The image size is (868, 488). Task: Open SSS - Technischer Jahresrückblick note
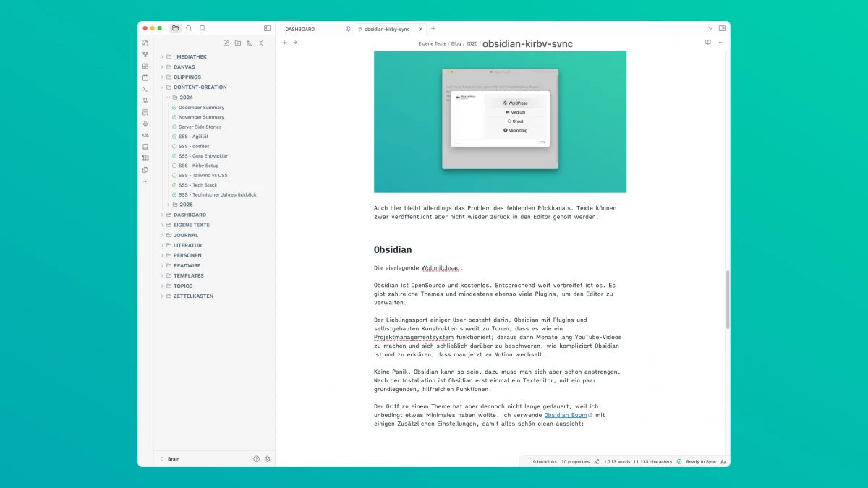[x=217, y=194]
